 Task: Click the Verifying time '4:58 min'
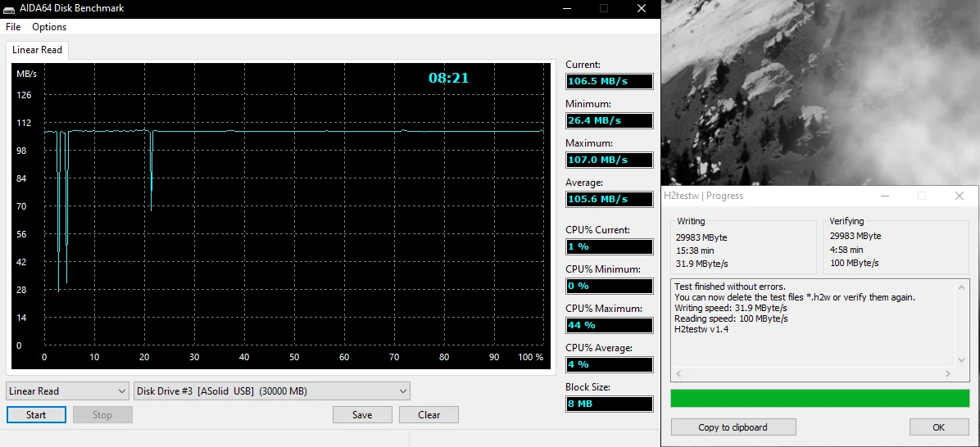(846, 249)
